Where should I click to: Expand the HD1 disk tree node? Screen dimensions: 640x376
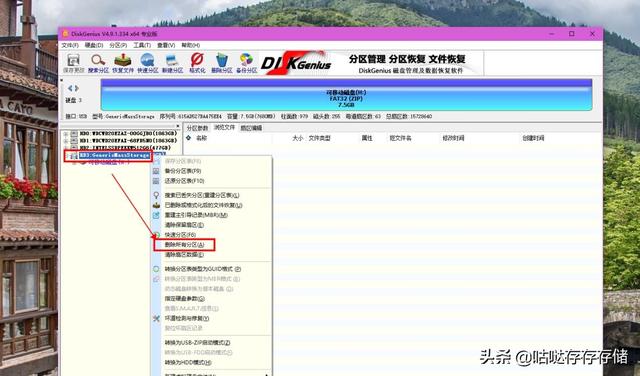coord(66,140)
